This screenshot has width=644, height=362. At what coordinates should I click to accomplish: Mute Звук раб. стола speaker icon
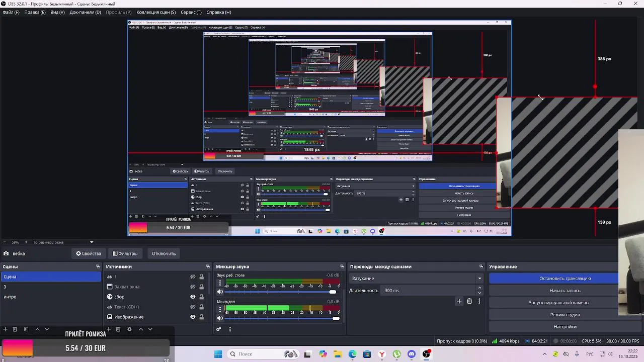[220, 292]
